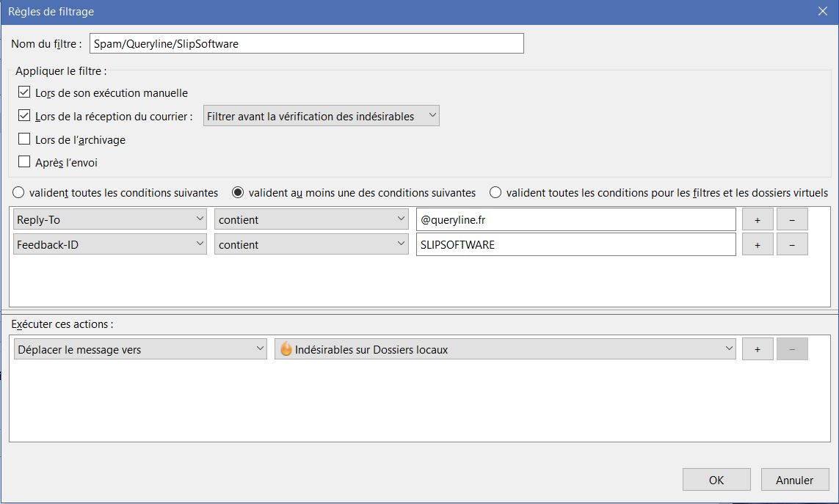Check the 'Après l'envoi' option
This screenshot has height=504, width=839.
click(x=24, y=162)
